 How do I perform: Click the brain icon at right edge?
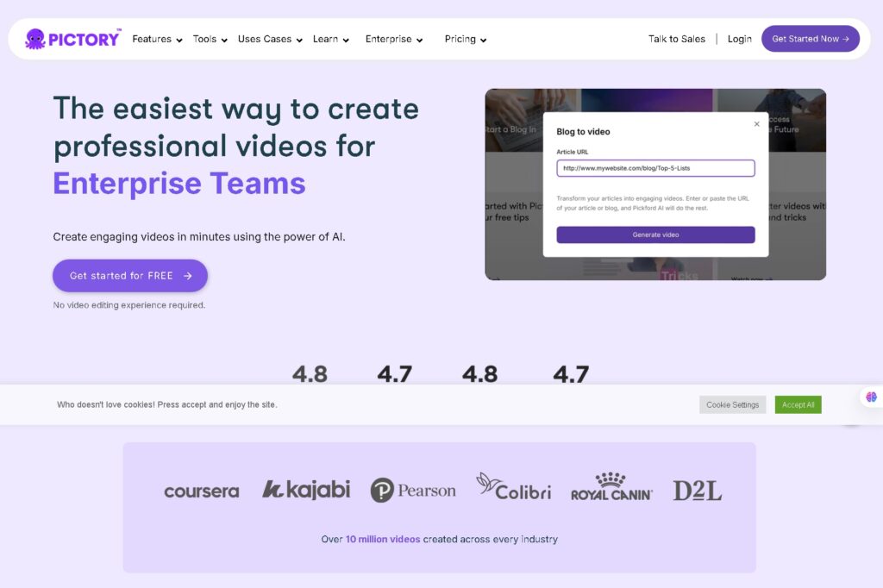pos(871,397)
